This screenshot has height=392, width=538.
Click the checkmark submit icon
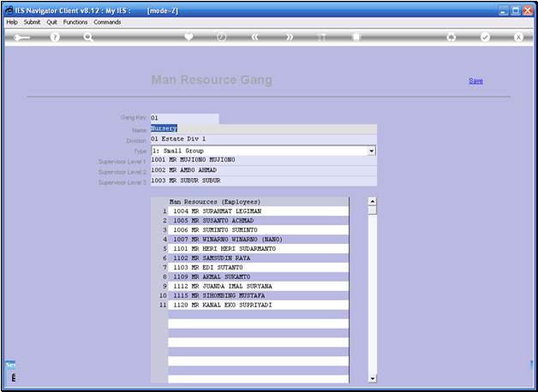[485, 38]
